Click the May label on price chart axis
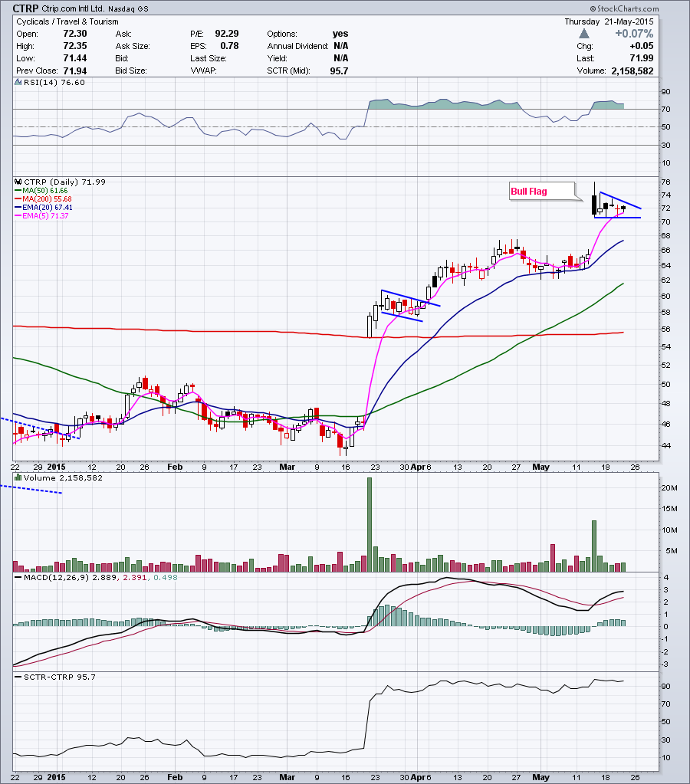Image resolution: width=690 pixels, height=784 pixels. (541, 467)
